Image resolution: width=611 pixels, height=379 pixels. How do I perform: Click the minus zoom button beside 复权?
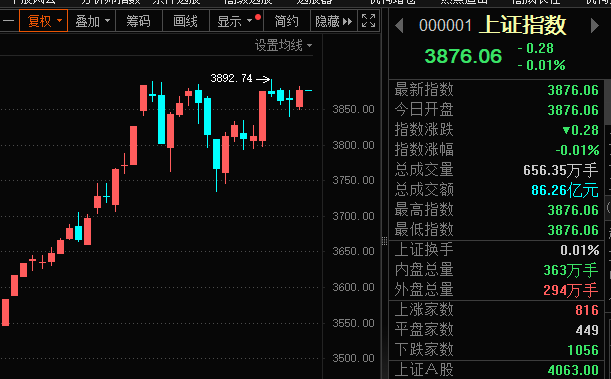(8, 21)
